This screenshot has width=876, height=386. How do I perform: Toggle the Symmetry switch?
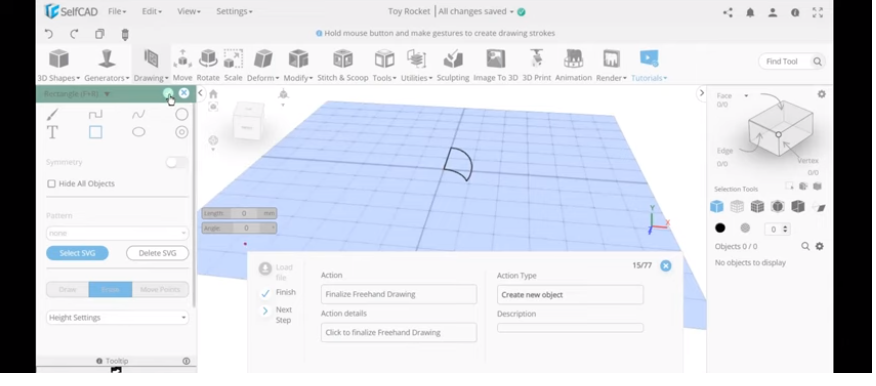click(177, 163)
